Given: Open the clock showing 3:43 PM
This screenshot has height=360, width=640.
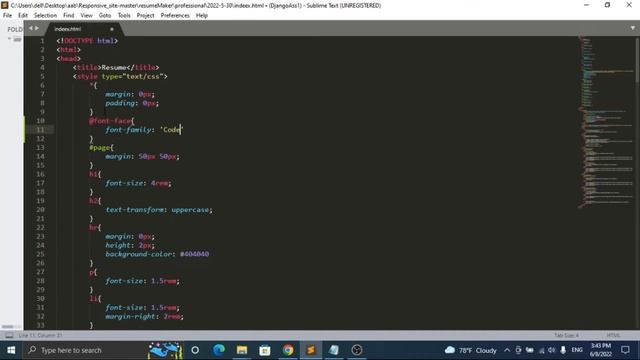Looking at the screenshot, I should click(x=601, y=350).
